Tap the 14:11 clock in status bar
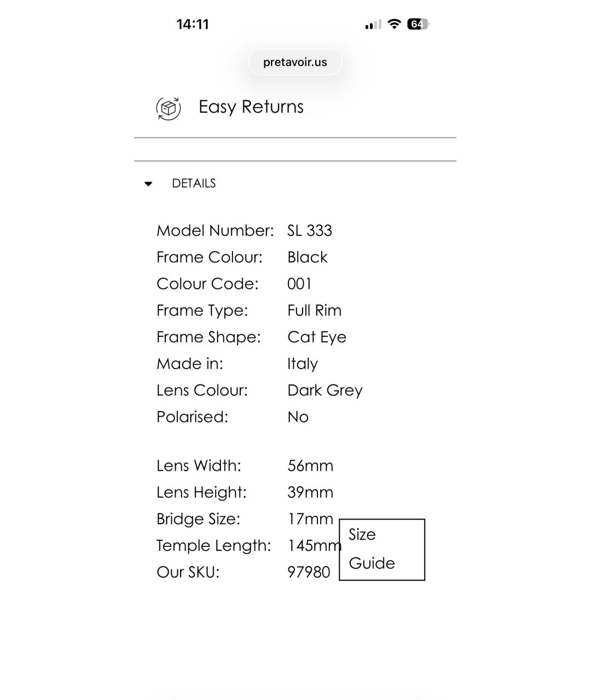The height and width of the screenshot is (700, 591). point(193,24)
